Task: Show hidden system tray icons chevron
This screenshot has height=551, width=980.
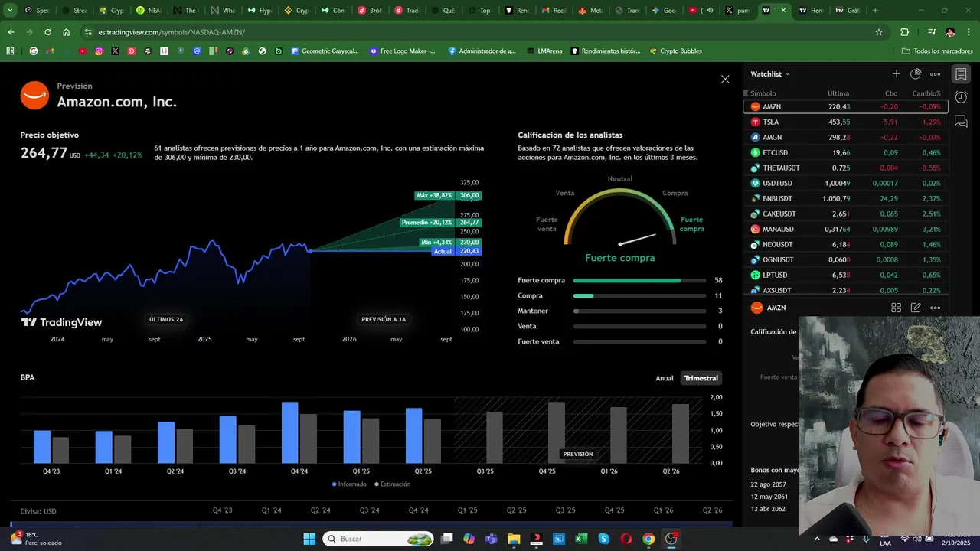Action: click(817, 539)
